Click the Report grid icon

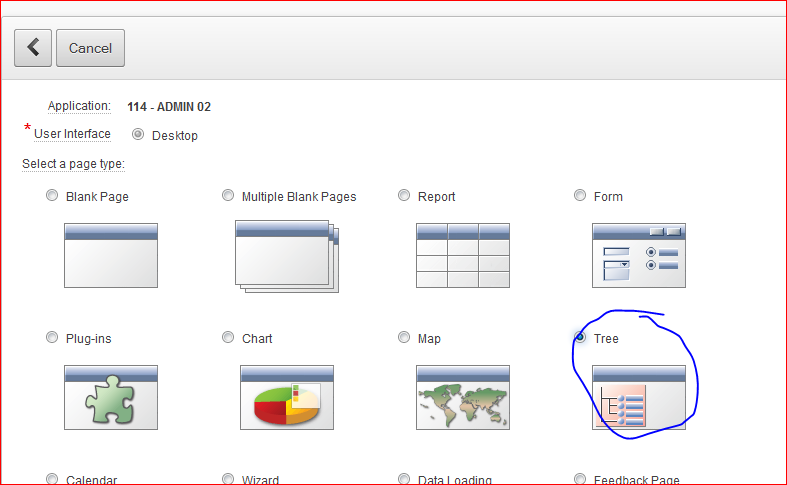(x=463, y=256)
